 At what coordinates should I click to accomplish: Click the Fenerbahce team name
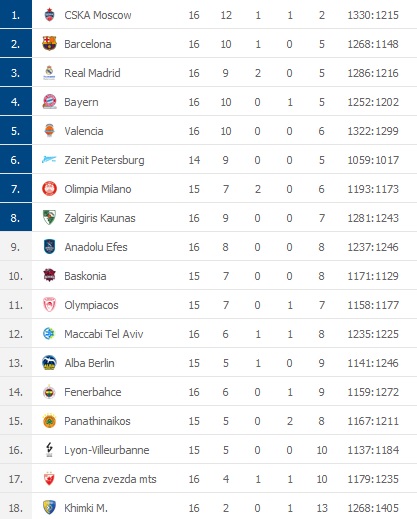coord(93,392)
